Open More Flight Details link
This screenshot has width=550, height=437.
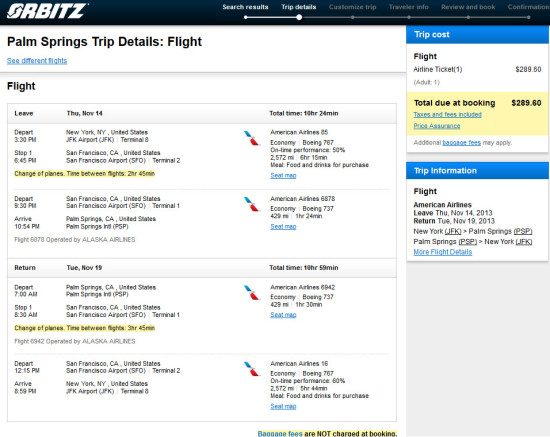coord(443,252)
